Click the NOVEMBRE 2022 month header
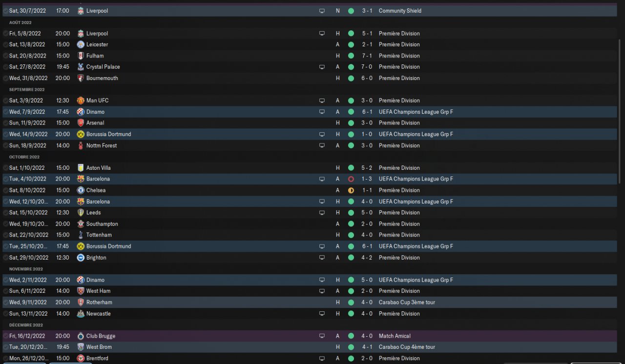The width and height of the screenshot is (625, 364). [x=26, y=269]
